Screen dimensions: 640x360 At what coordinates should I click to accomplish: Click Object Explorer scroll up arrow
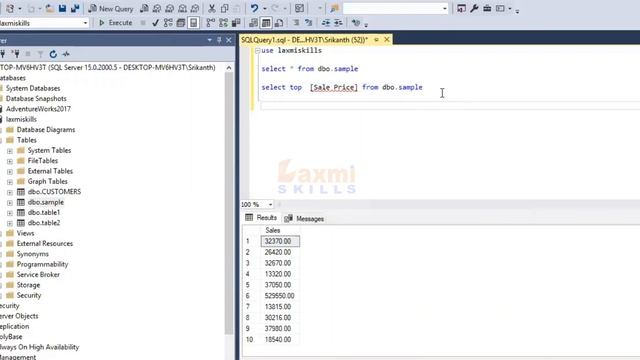[229, 68]
